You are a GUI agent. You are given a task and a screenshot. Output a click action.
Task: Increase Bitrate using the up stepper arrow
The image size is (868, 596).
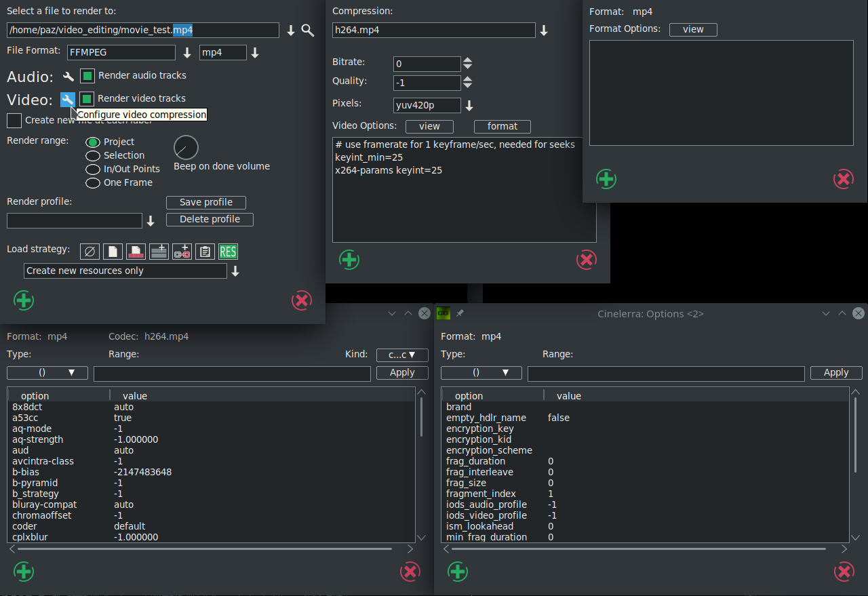coord(467,60)
